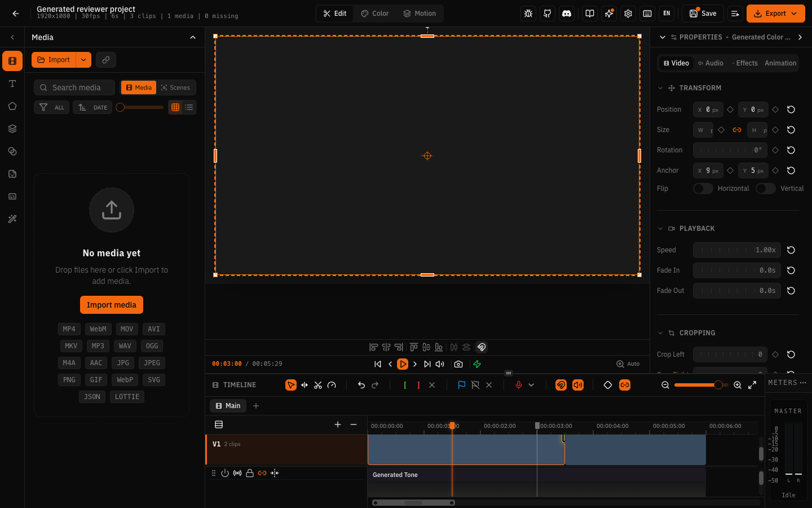Select the Shapes tool in sidebar
Screen dimensions: 812x508
click(12, 106)
